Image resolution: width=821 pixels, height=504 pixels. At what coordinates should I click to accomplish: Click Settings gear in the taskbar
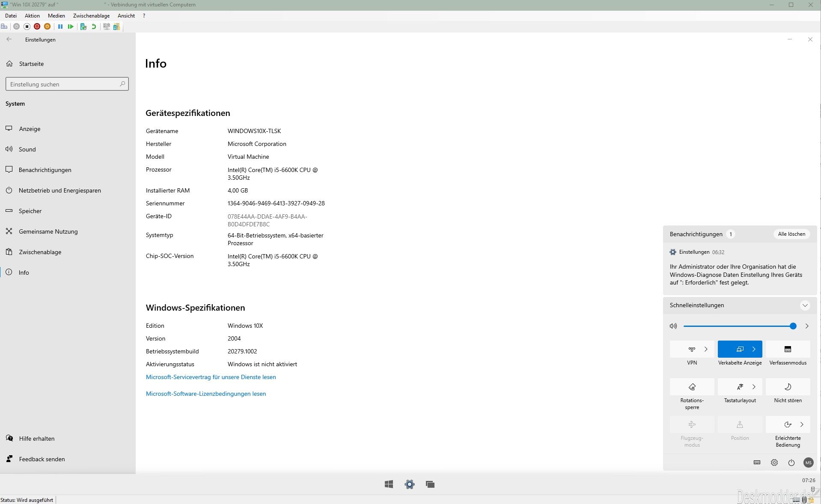pos(410,484)
